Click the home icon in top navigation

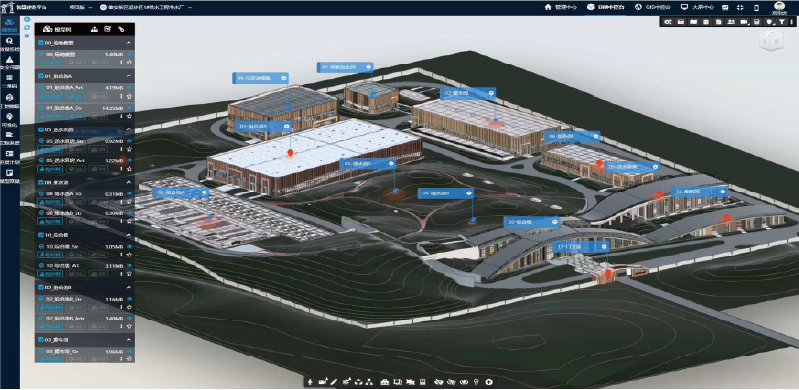pos(548,8)
